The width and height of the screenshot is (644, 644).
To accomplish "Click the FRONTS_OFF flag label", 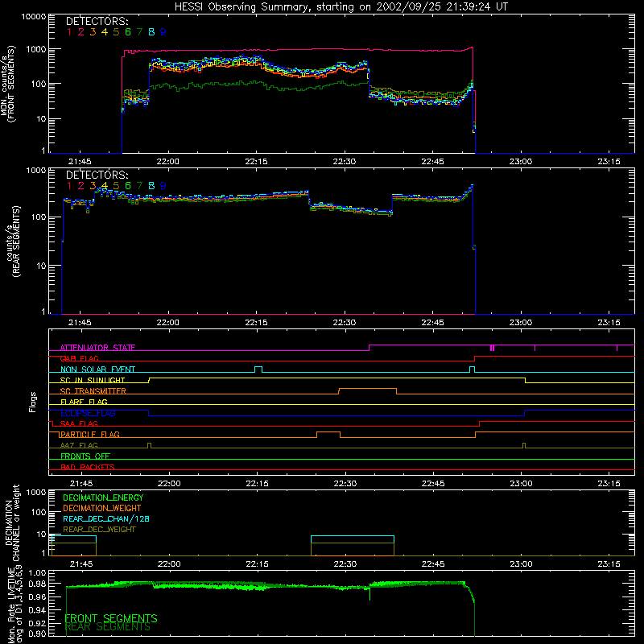I will (85, 456).
